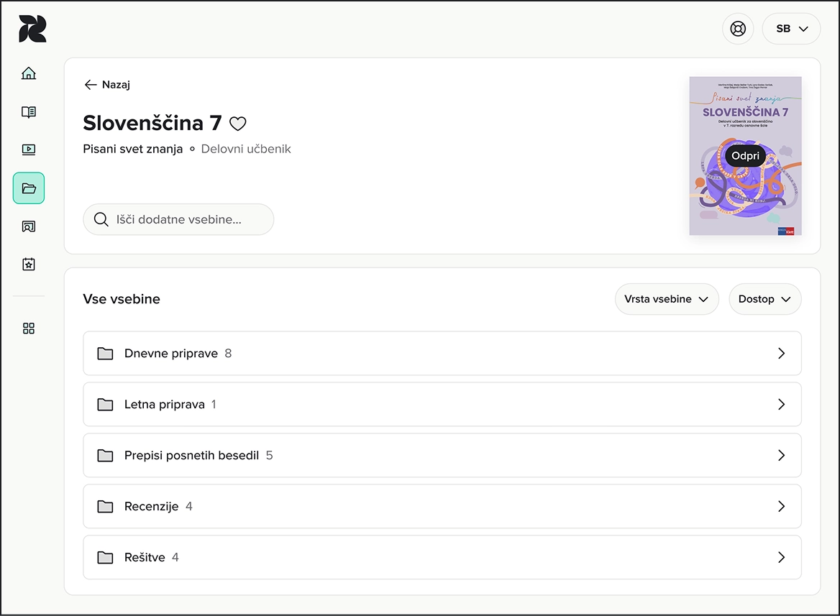Click the app logo at top left
Screen dimensions: 840x616
coord(32,28)
